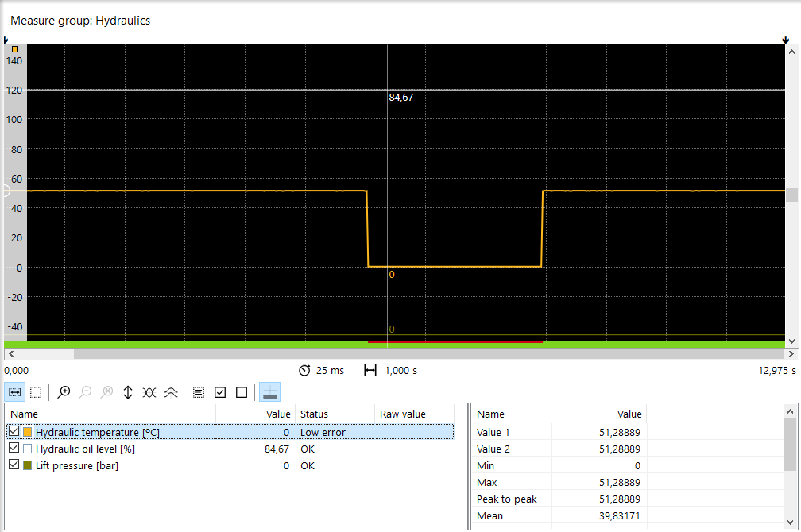801x532 pixels.
Task: Uncheck the Lift pressure checkbox
Action: [x=14, y=465]
